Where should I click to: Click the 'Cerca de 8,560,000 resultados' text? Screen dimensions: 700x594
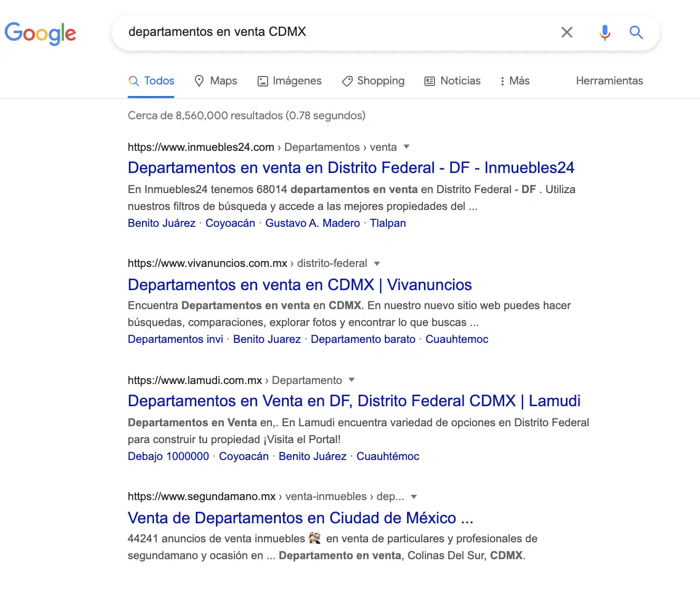[x=205, y=116]
